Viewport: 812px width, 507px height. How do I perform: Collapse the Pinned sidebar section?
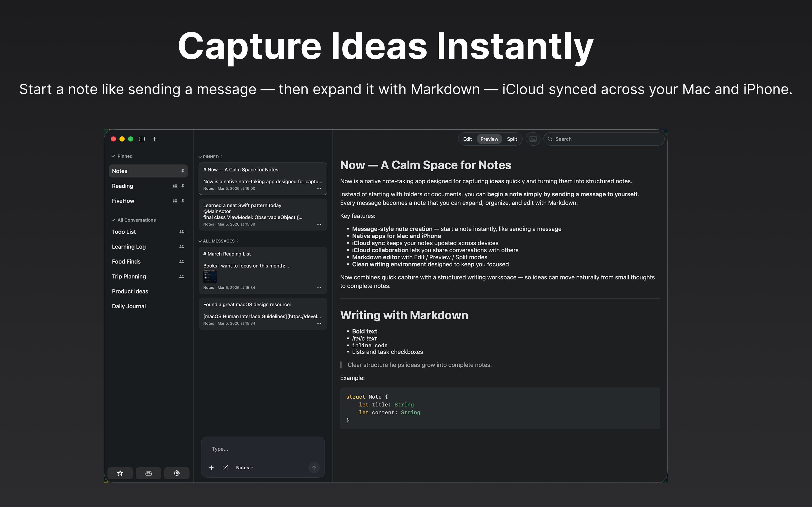tap(113, 156)
